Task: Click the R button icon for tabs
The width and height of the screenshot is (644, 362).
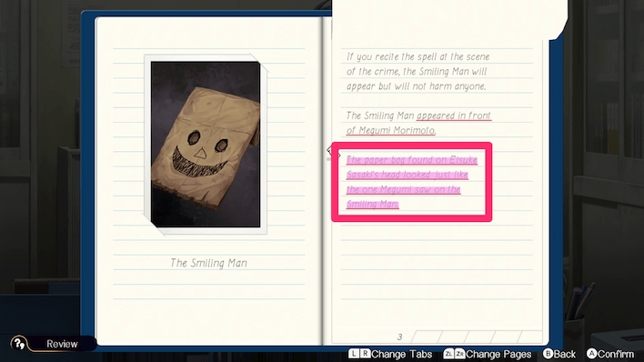Action: click(365, 354)
